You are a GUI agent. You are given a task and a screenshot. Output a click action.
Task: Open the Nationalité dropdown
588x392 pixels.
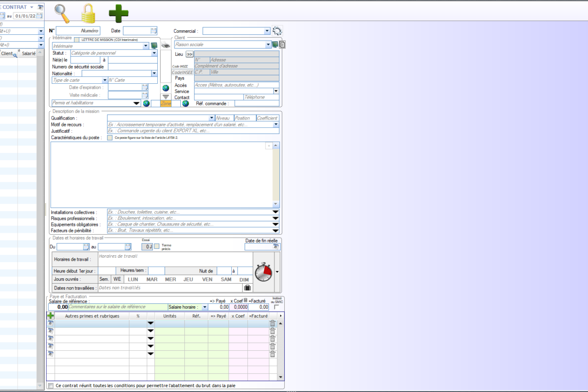click(x=154, y=73)
